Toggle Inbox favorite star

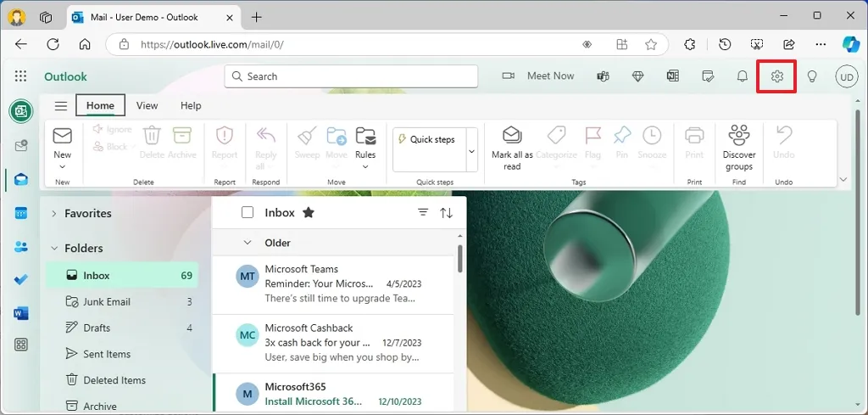[309, 213]
